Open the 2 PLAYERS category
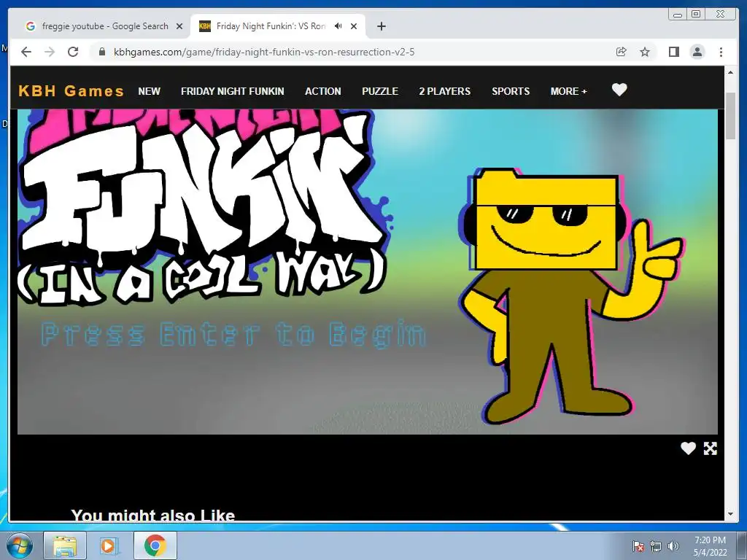Viewport: 747px width, 560px height. click(x=445, y=91)
